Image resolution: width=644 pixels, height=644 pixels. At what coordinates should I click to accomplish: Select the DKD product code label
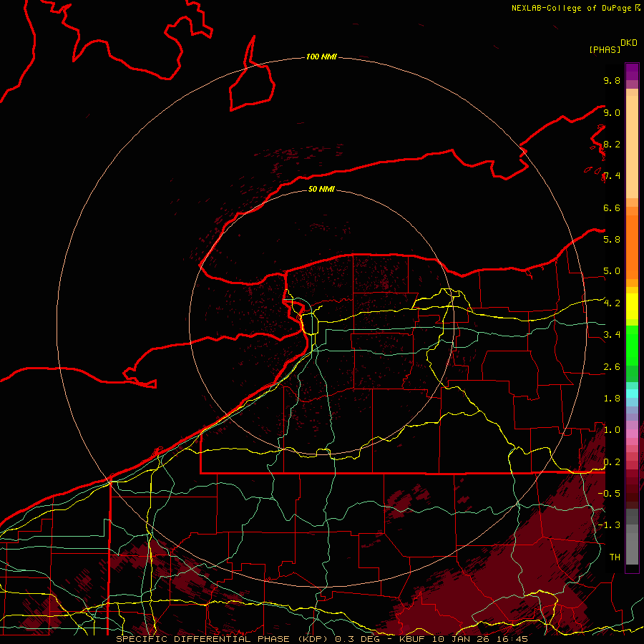click(629, 42)
